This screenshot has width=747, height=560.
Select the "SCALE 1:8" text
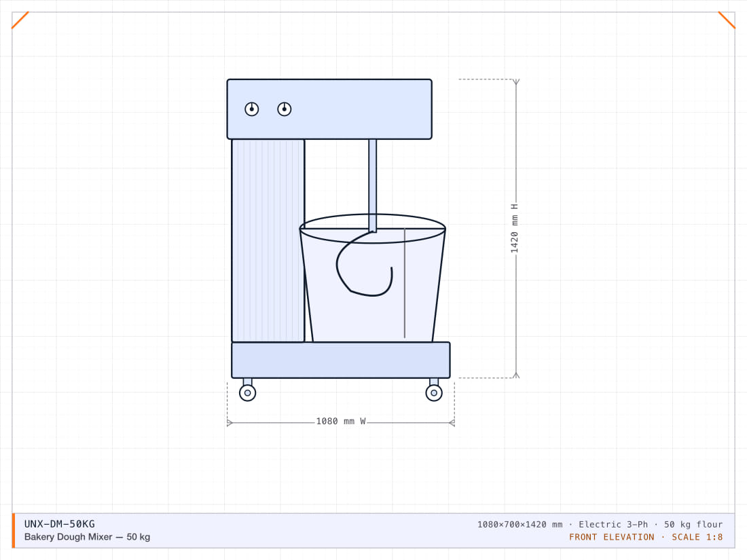[697, 537]
